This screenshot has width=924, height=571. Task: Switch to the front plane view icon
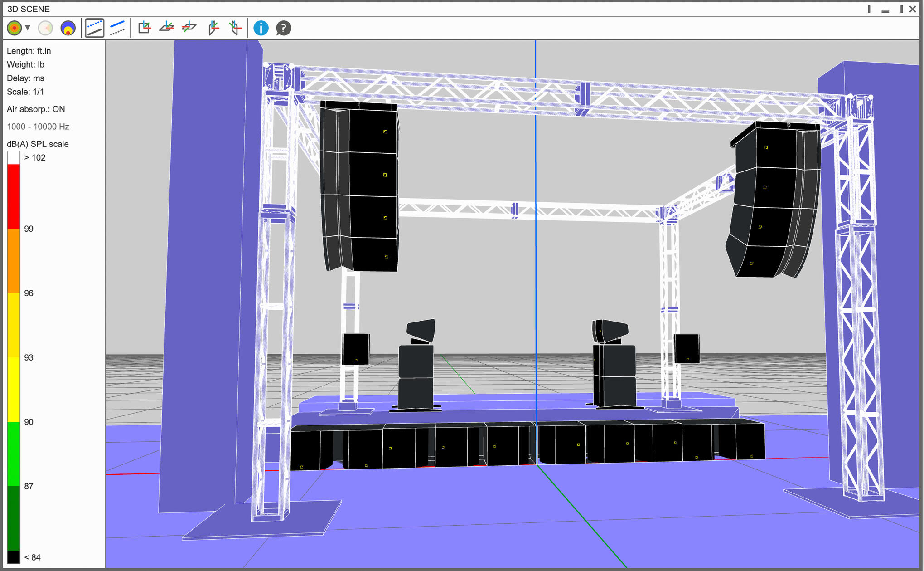click(x=145, y=28)
